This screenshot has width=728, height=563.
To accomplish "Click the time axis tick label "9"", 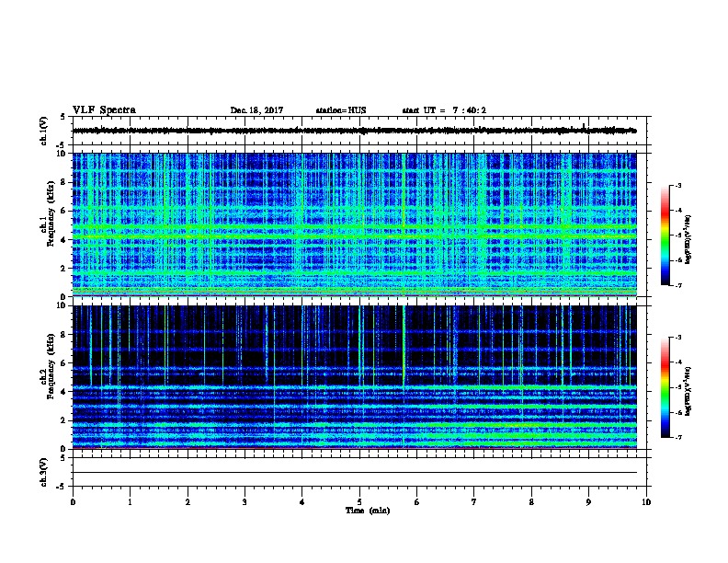I will click(588, 502).
